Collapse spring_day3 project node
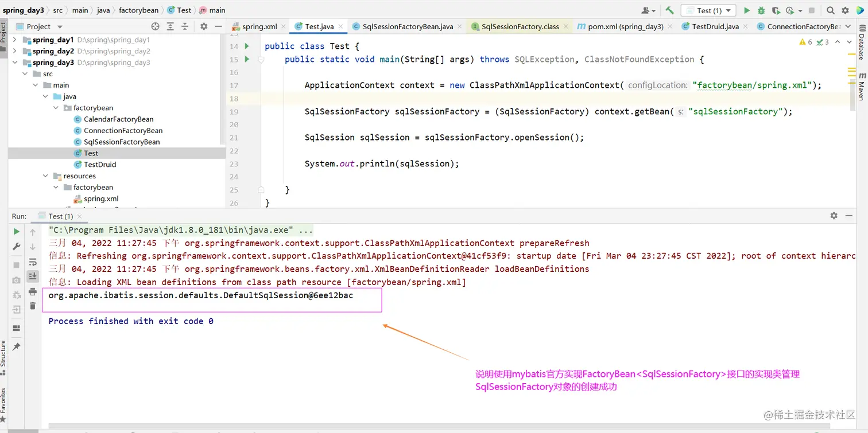Image resolution: width=868 pixels, height=433 pixels. click(x=14, y=63)
